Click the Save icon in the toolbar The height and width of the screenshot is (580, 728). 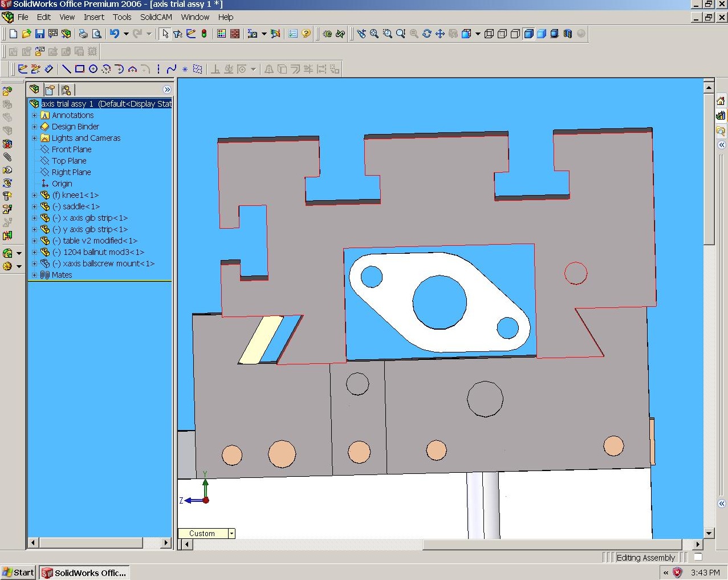point(39,34)
